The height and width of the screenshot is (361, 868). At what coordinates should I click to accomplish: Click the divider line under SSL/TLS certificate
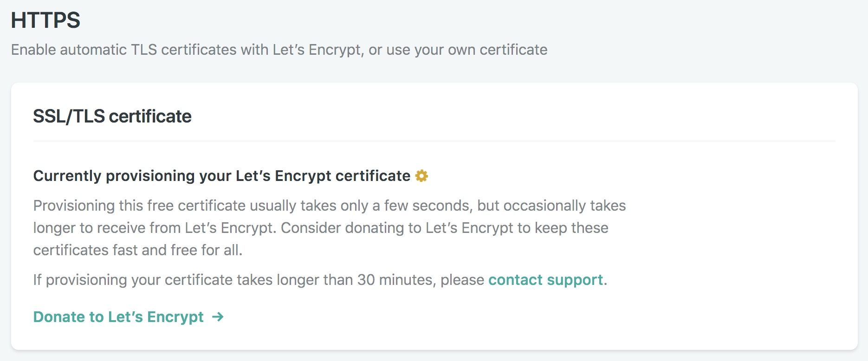[434, 141]
